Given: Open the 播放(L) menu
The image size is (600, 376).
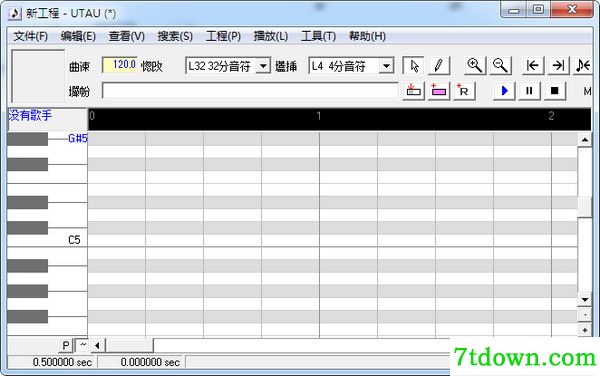Looking at the screenshot, I should (271, 36).
